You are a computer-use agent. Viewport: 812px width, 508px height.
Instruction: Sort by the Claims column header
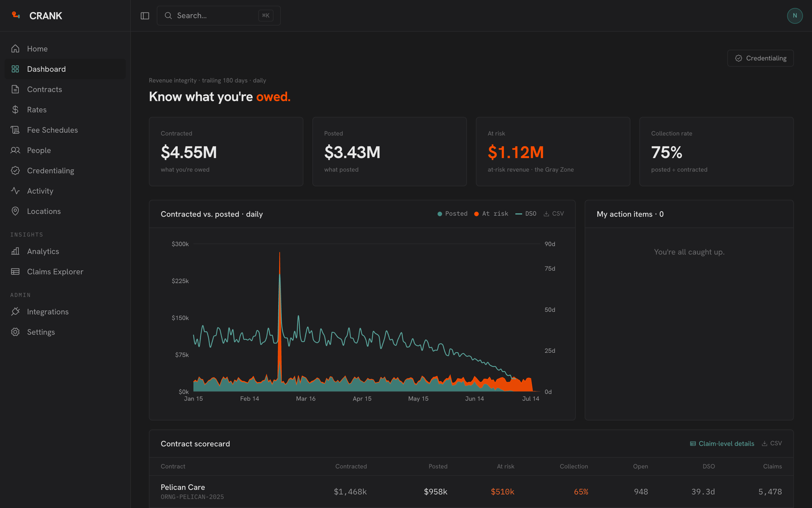pyautogui.click(x=772, y=467)
